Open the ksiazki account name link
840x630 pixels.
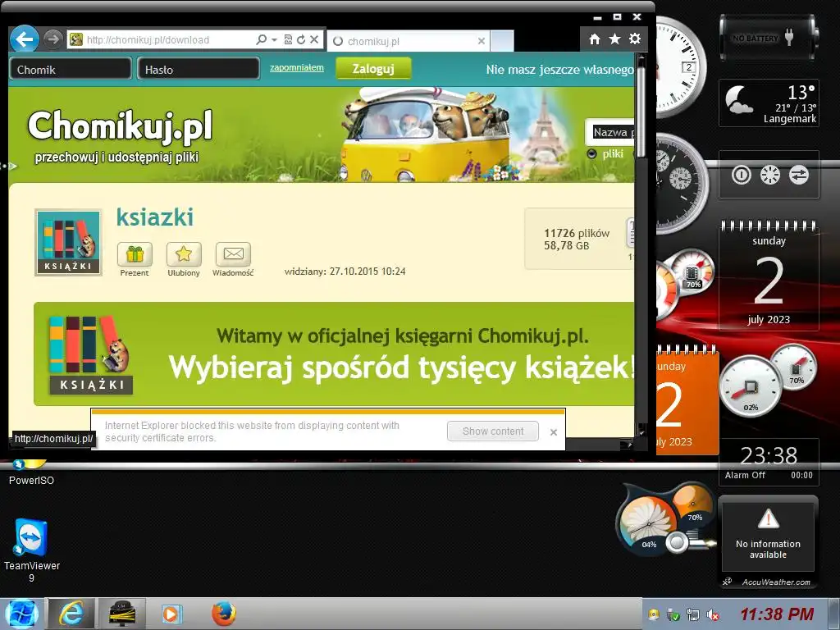(155, 217)
